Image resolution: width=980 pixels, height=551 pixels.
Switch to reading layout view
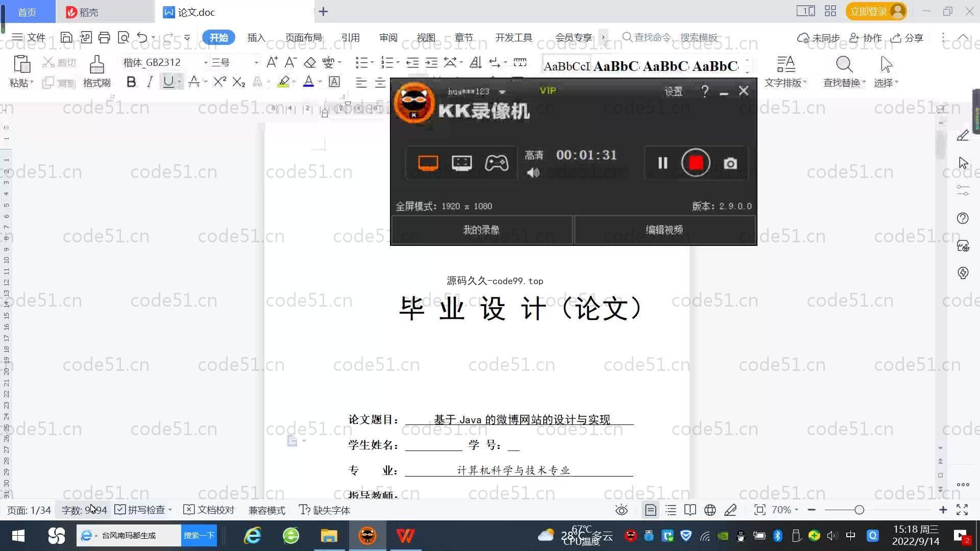point(690,510)
